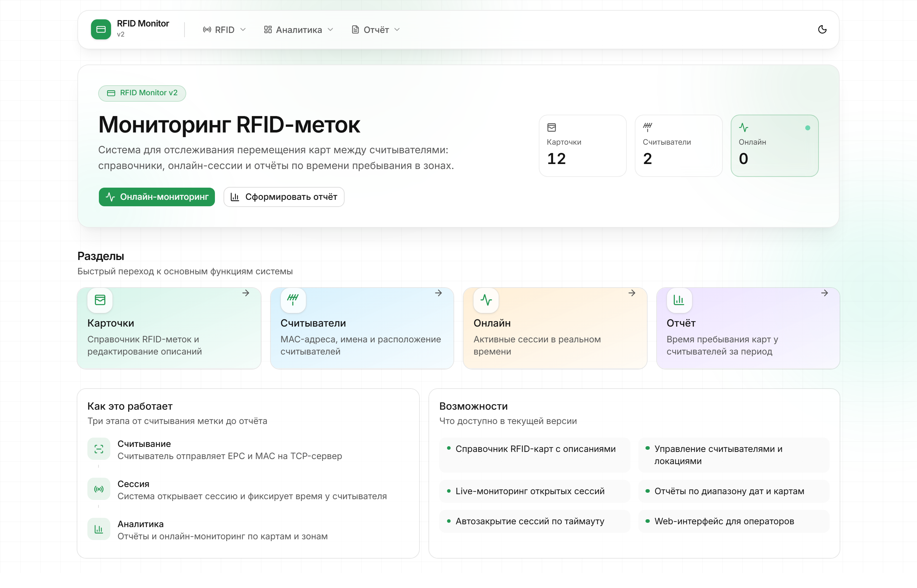The width and height of the screenshot is (917, 588).
Task: Toggle dark mode with the moon icon
Action: (x=822, y=29)
